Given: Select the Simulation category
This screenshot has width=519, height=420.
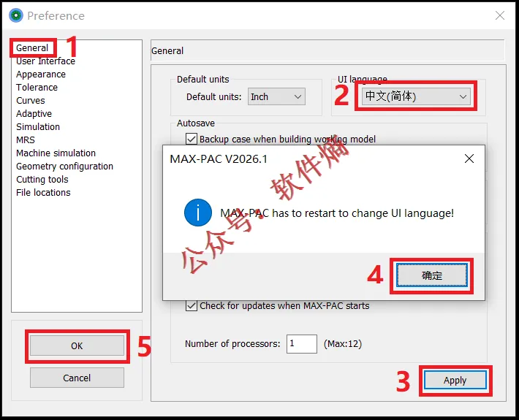Looking at the screenshot, I should pyautogui.click(x=38, y=126).
